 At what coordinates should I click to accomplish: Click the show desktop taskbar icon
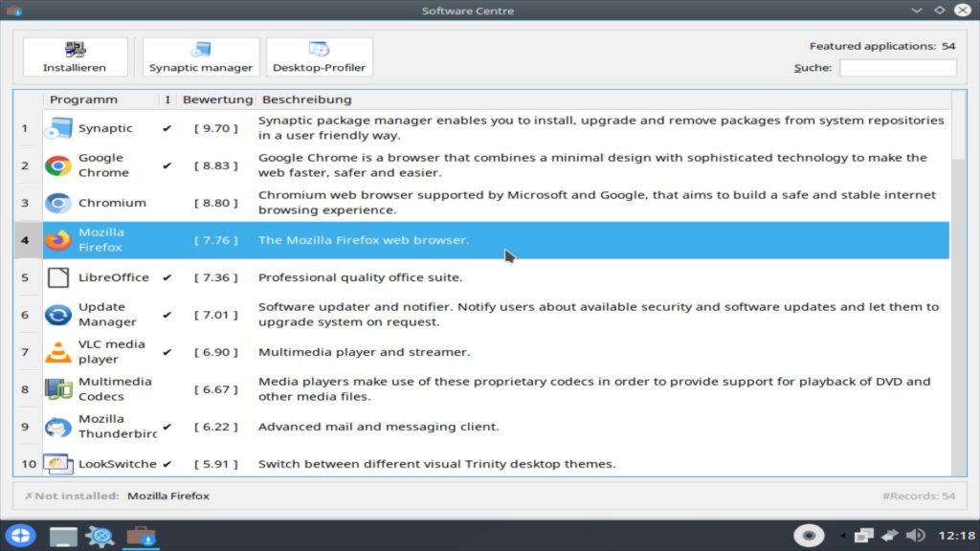coord(63,536)
